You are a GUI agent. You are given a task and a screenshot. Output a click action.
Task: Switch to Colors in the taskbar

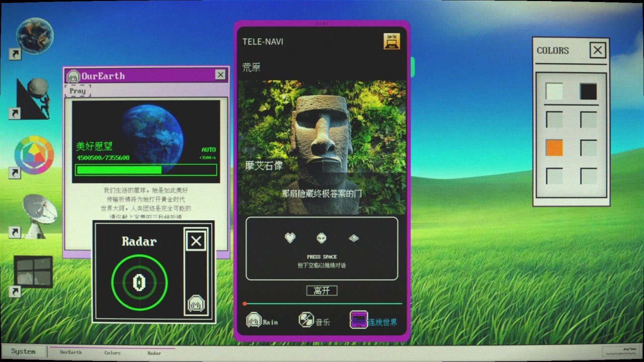[x=112, y=352]
